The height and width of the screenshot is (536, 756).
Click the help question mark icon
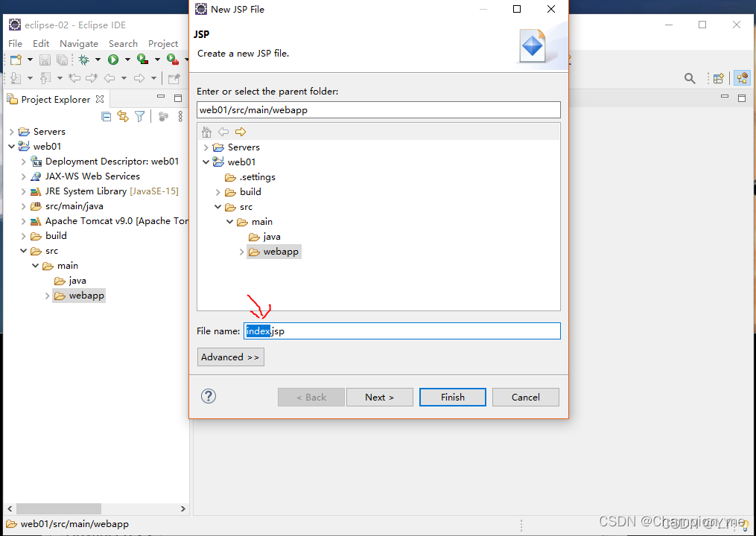coord(209,396)
